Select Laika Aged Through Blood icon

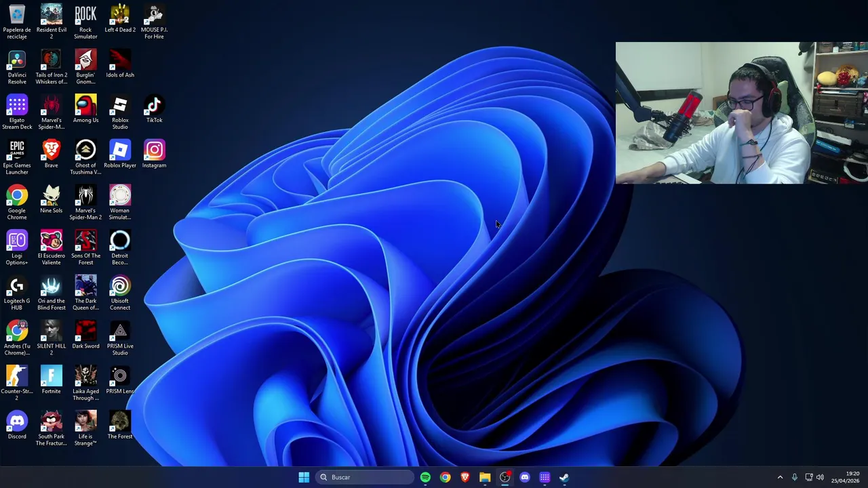(x=85, y=384)
